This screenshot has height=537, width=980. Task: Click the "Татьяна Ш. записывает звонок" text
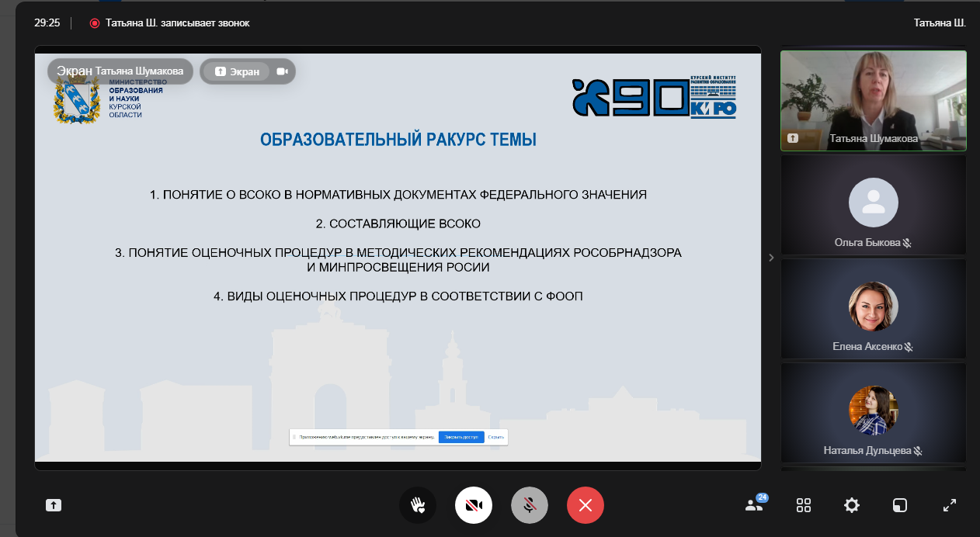[178, 23]
